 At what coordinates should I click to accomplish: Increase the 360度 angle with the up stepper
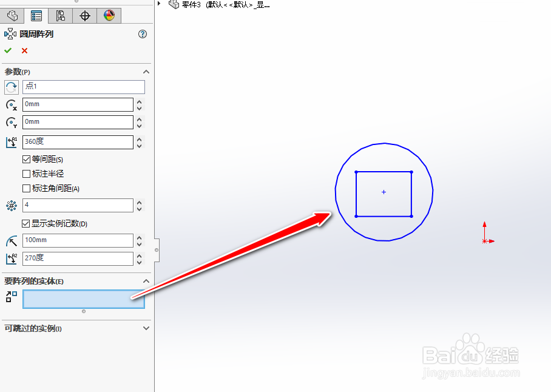click(x=138, y=139)
